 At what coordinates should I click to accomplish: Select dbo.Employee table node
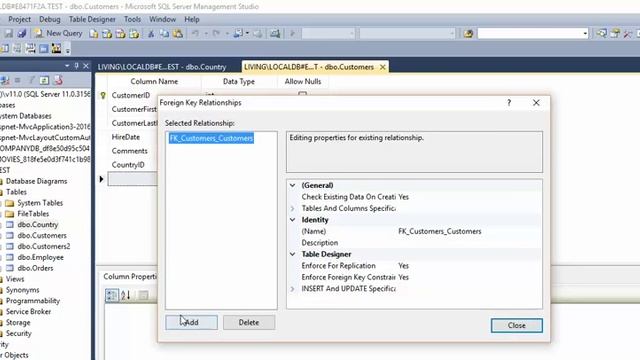tap(40, 257)
